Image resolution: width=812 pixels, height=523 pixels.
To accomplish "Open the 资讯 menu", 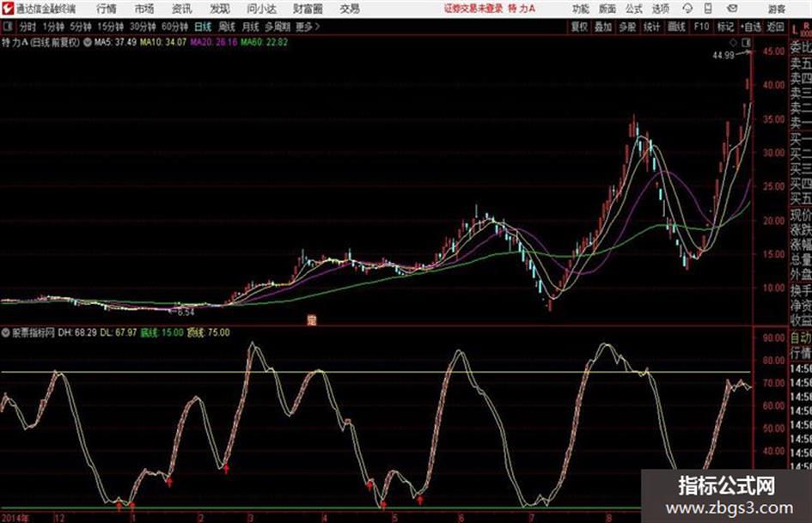I will [182, 9].
